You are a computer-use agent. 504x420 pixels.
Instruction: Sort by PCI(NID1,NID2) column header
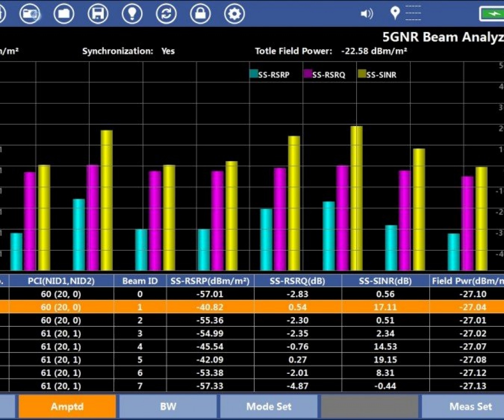pyautogui.click(x=61, y=281)
